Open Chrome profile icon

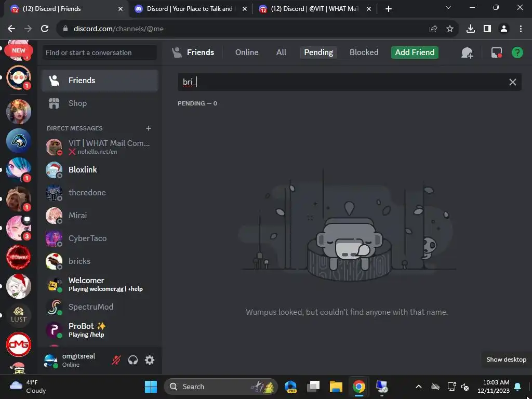click(x=504, y=29)
